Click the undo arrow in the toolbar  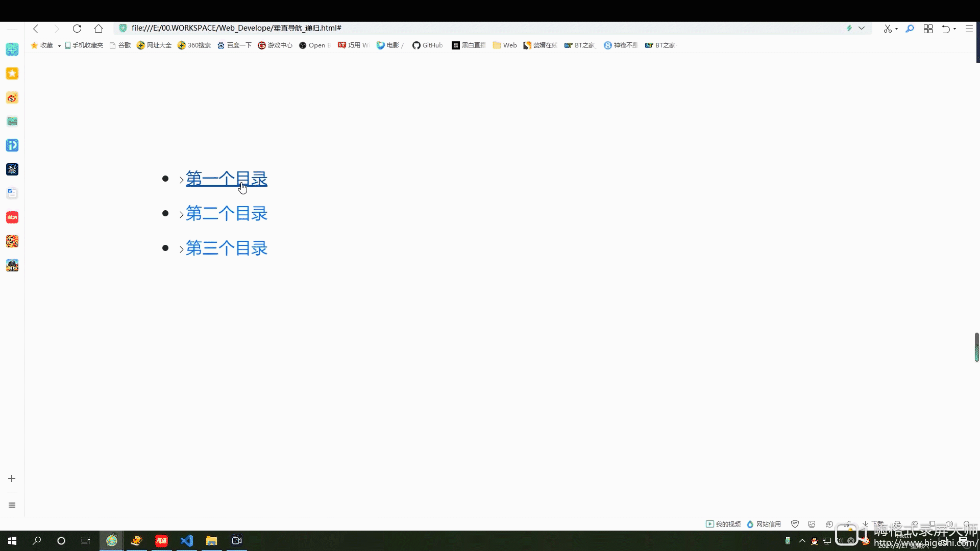(947, 29)
